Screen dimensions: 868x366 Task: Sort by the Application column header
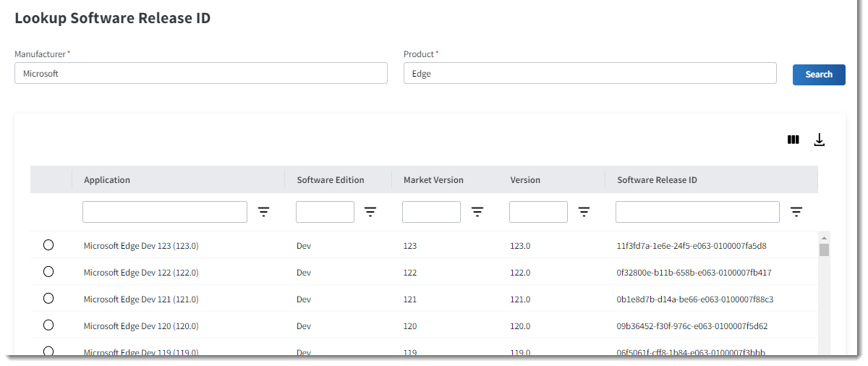(x=107, y=180)
